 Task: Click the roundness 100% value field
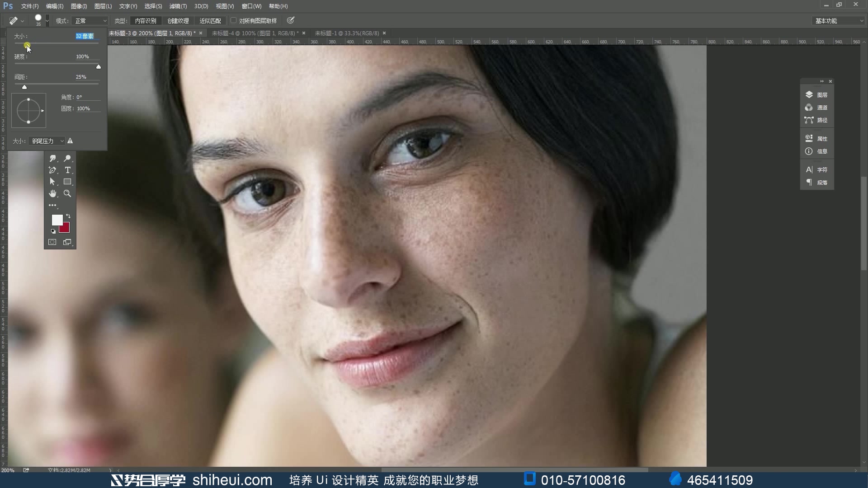pos(88,108)
